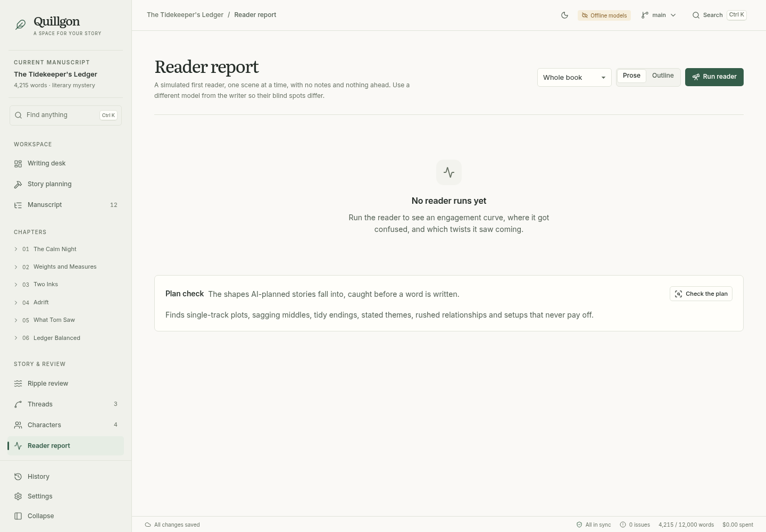The width and height of the screenshot is (766, 532).
Task: Open Ripple review waves icon
Action: (x=18, y=384)
